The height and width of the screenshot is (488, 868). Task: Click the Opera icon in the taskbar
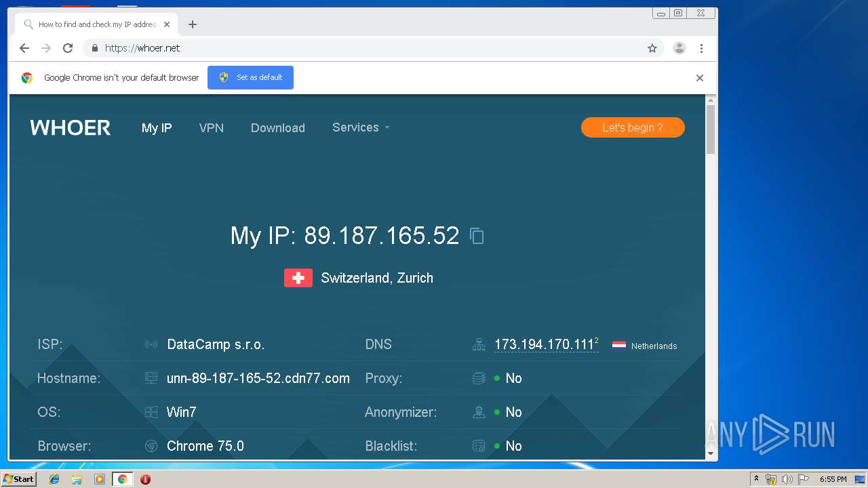[145, 479]
